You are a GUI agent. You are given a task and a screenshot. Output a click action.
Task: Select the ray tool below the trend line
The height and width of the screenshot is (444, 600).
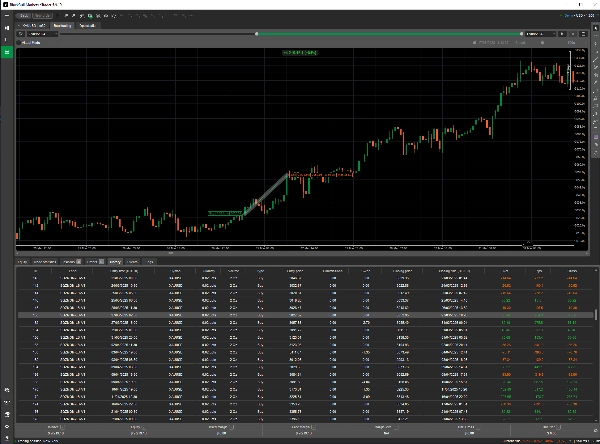click(595, 67)
